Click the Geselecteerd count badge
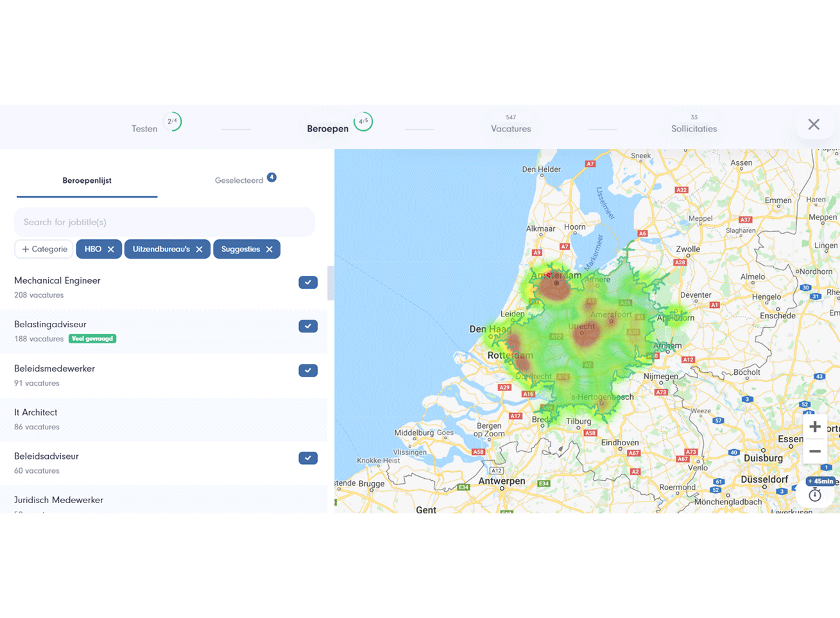 pyautogui.click(x=272, y=177)
